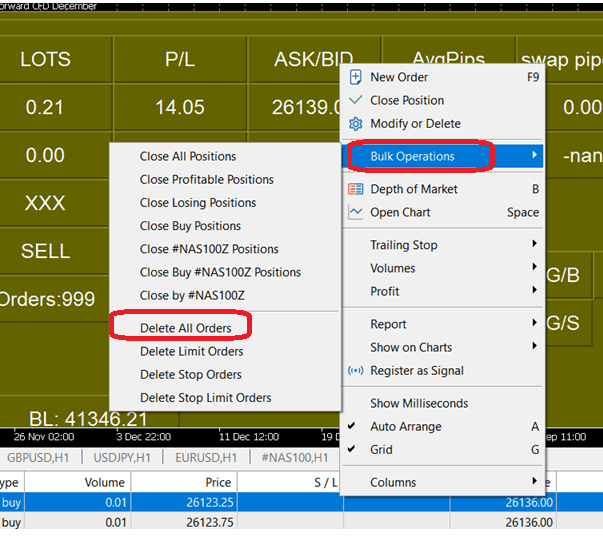The image size is (603, 553).
Task: Expand the Columns submenu arrow
Action: 535,481
